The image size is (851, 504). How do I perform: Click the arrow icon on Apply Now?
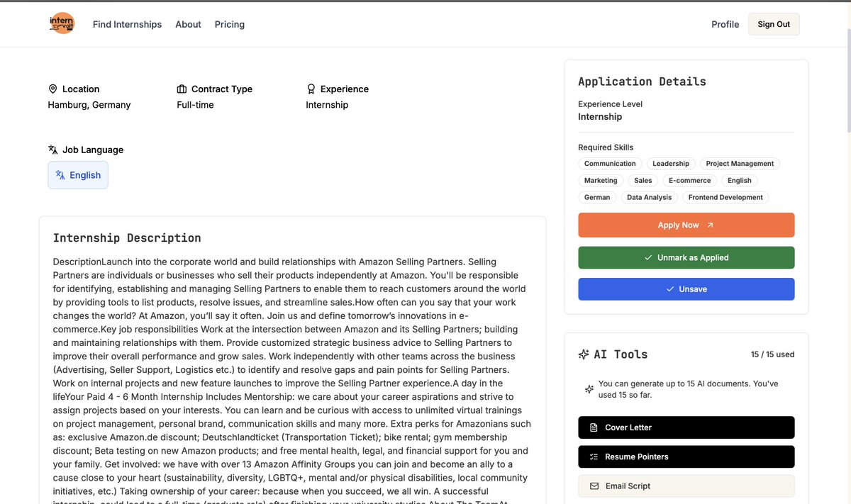coord(710,225)
